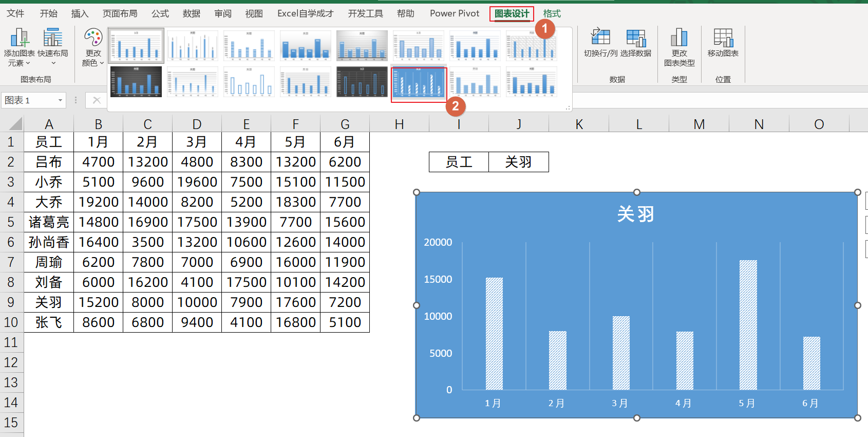This screenshot has width=868, height=437.
Task: Apply the dark black chart style in row two
Action: 136,82
